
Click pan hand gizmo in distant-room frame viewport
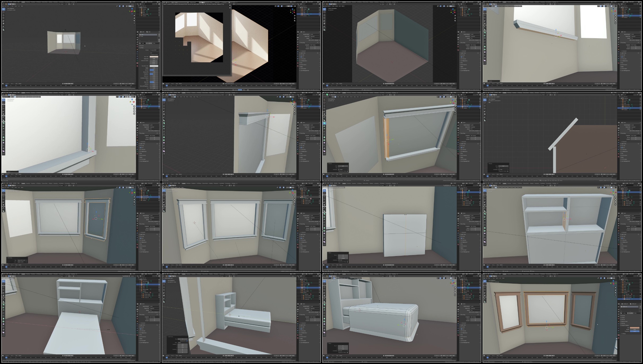click(x=134, y=18)
